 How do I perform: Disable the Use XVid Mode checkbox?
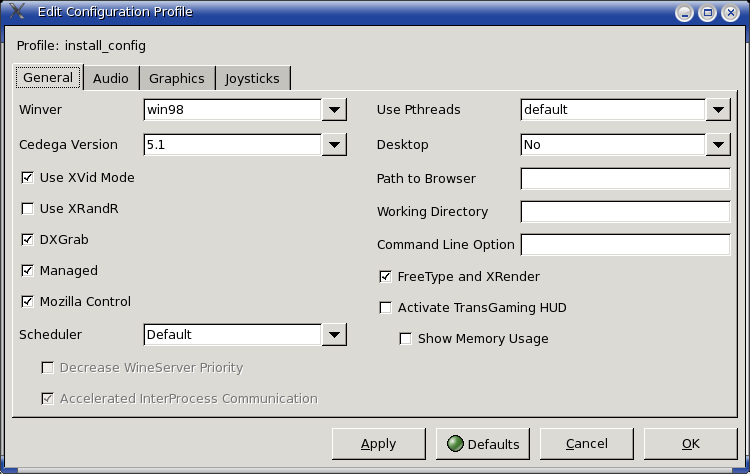[x=27, y=178]
